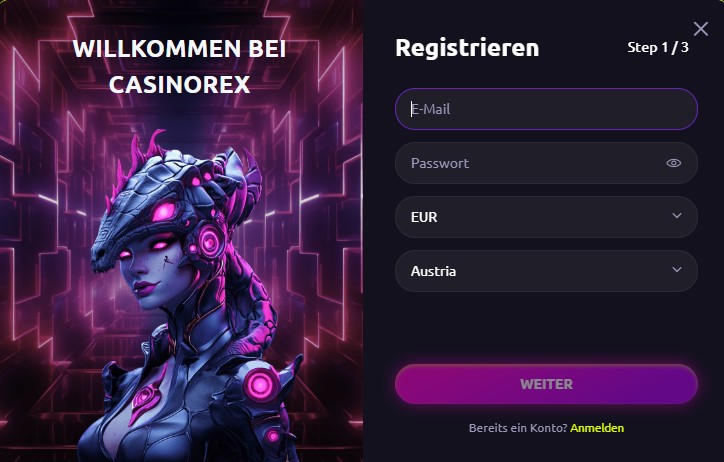Continue with the WEITER button
The height and width of the screenshot is (462, 724).
546,384
